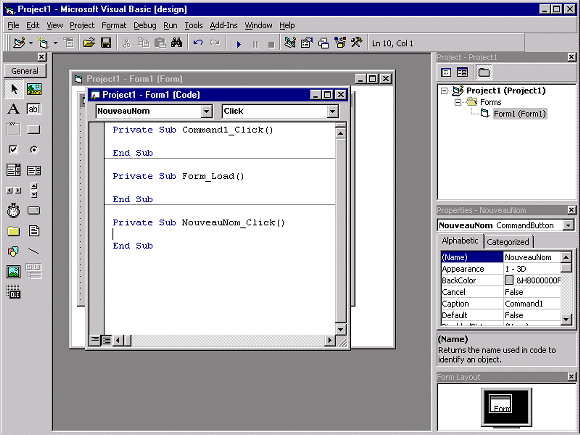
Task: Select the Shape tool
Action: (x=14, y=252)
